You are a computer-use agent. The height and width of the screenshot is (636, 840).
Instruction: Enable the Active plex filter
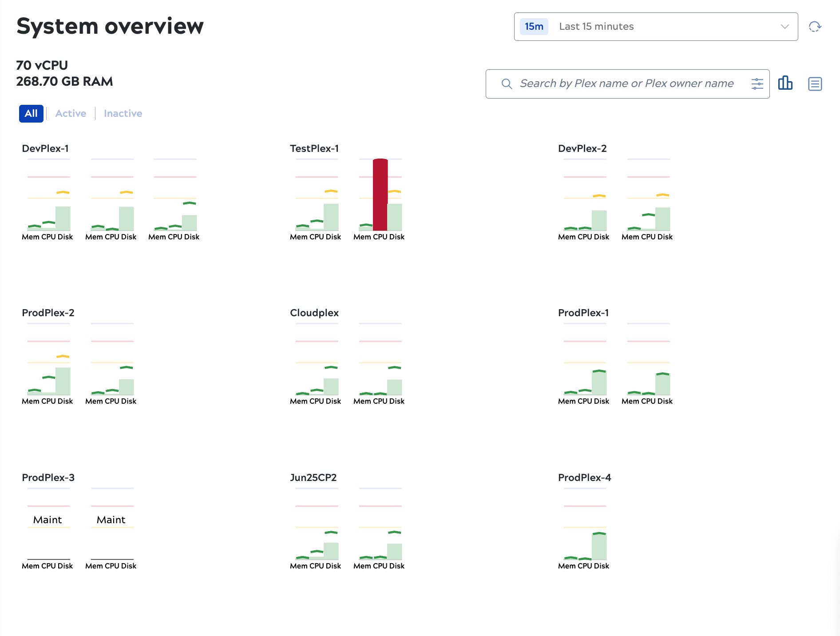(70, 113)
